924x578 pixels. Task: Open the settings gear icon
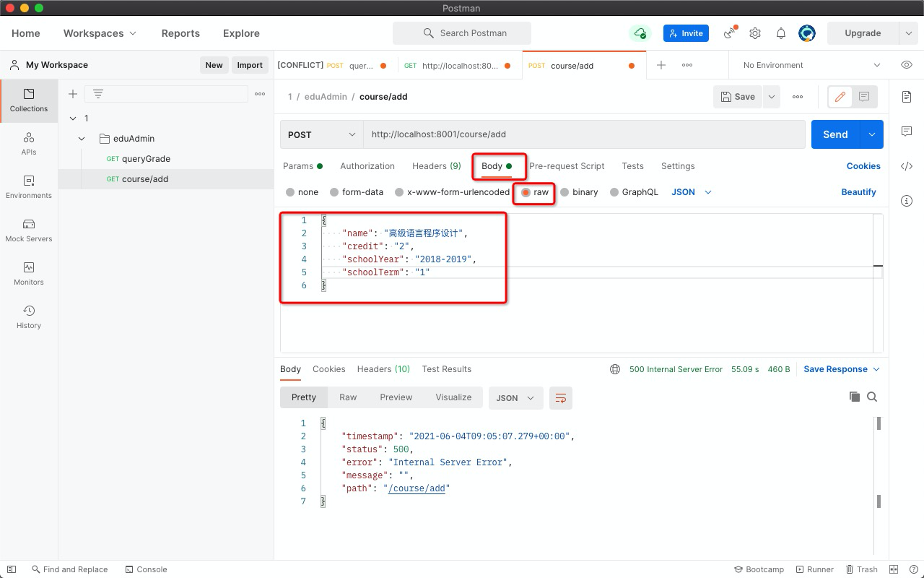coord(755,33)
